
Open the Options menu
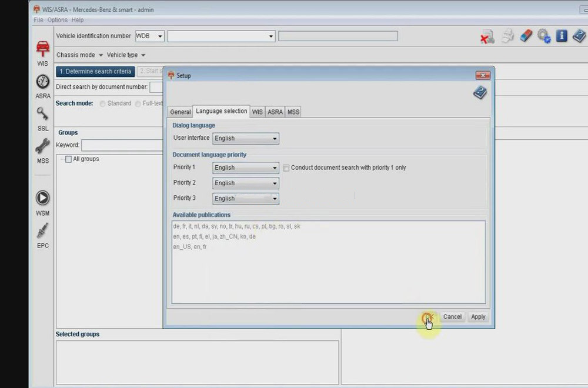[x=58, y=20]
